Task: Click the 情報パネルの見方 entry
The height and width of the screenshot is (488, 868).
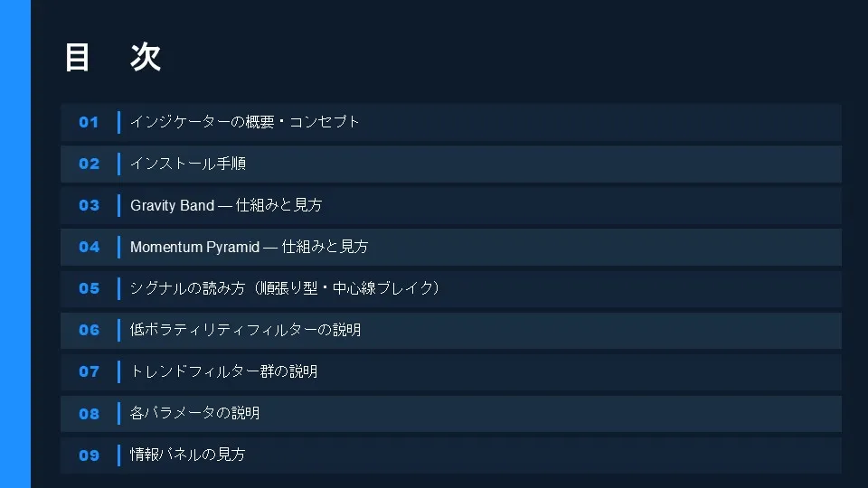Action: click(187, 455)
